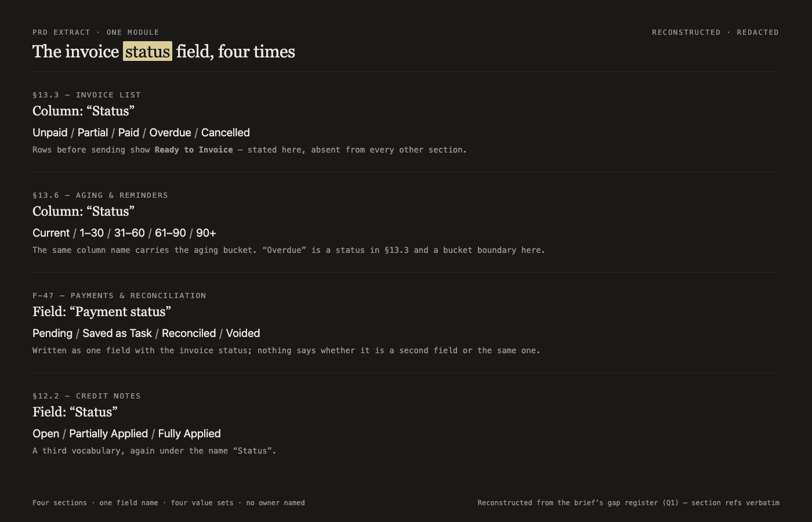Select the "Unpaid" status value
This screenshot has width=812, height=522.
[x=50, y=133]
